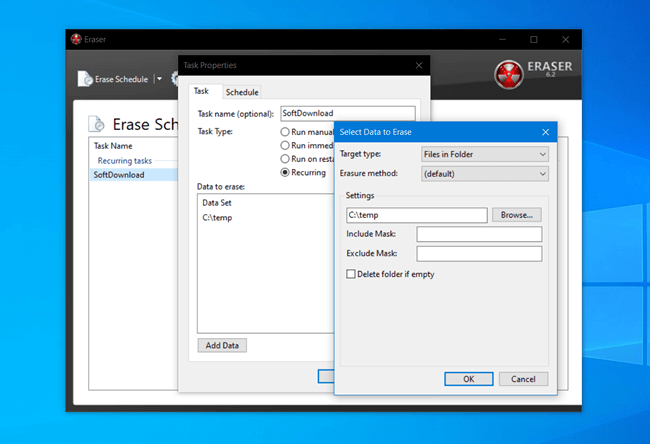
Task: Select the Recurring task type radio button
Action: click(x=285, y=172)
